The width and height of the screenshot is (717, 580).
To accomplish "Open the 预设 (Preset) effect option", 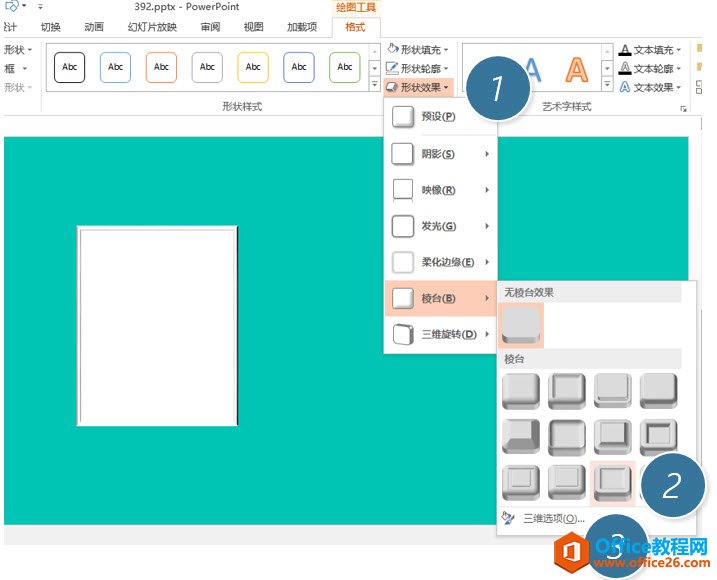I will (x=438, y=117).
